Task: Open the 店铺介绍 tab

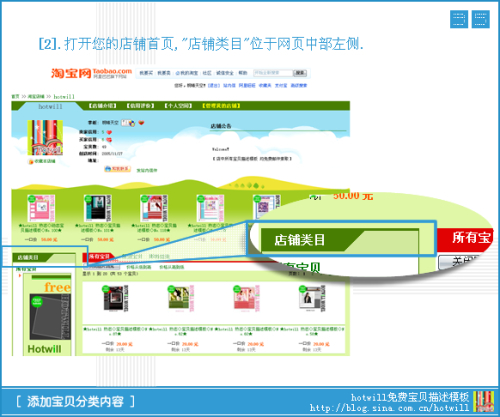Action: point(102,106)
